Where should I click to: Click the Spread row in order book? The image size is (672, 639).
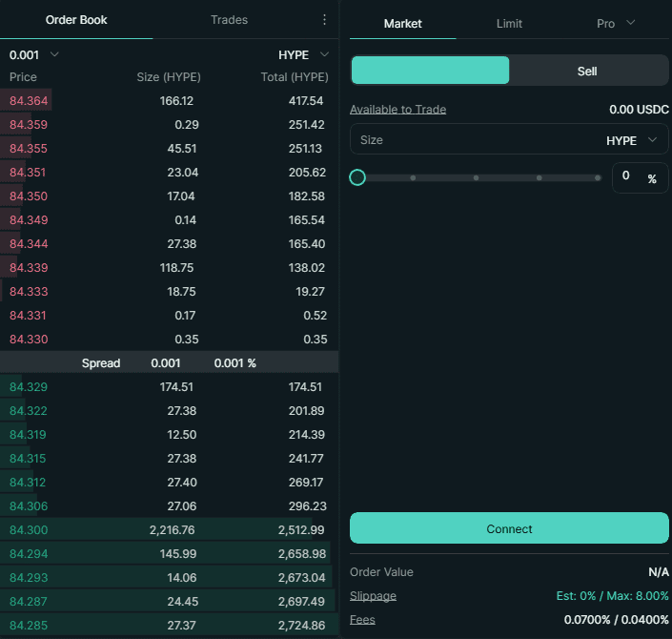point(170,363)
